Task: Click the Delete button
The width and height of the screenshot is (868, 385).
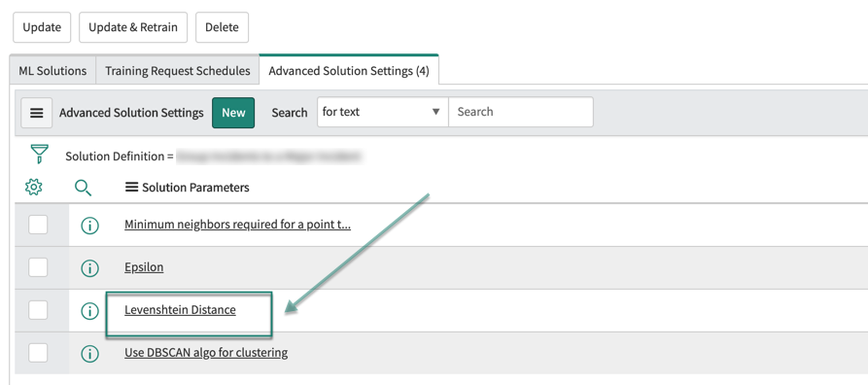Action: coord(222,27)
